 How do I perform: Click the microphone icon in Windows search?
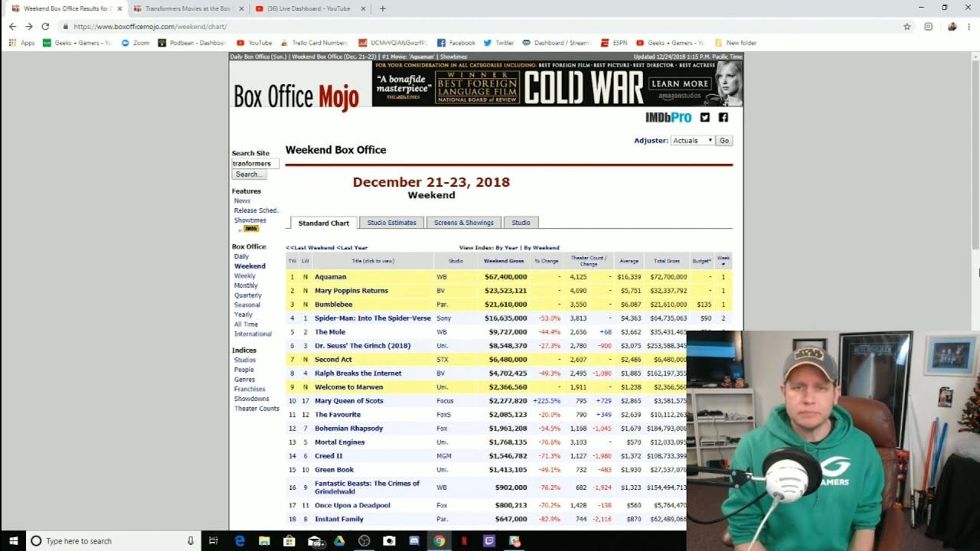coord(191,541)
